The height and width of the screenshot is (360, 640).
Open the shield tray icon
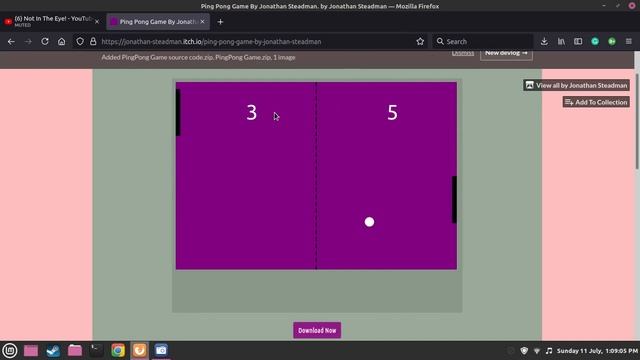pyautogui.click(x=524, y=351)
